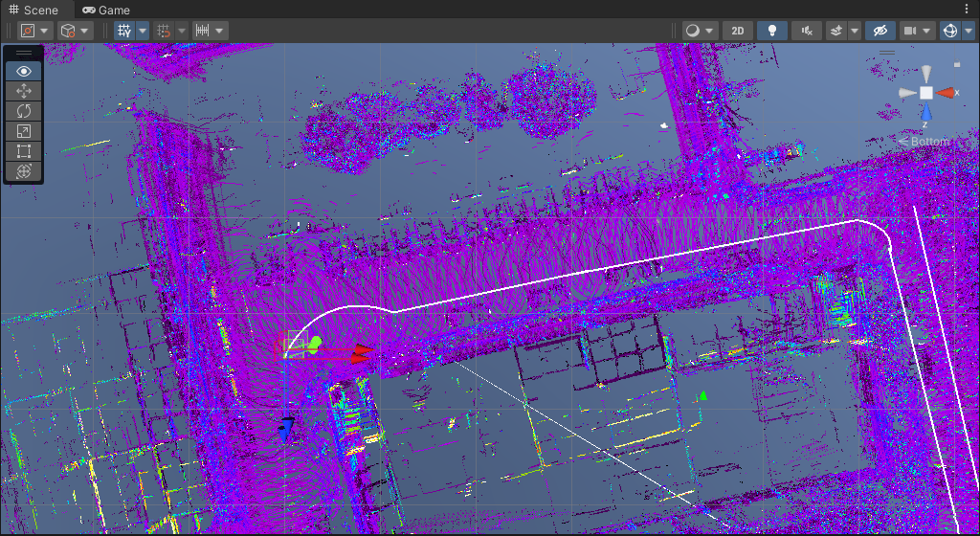The width and height of the screenshot is (980, 536).
Task: Select the Move tool
Action: 24,91
